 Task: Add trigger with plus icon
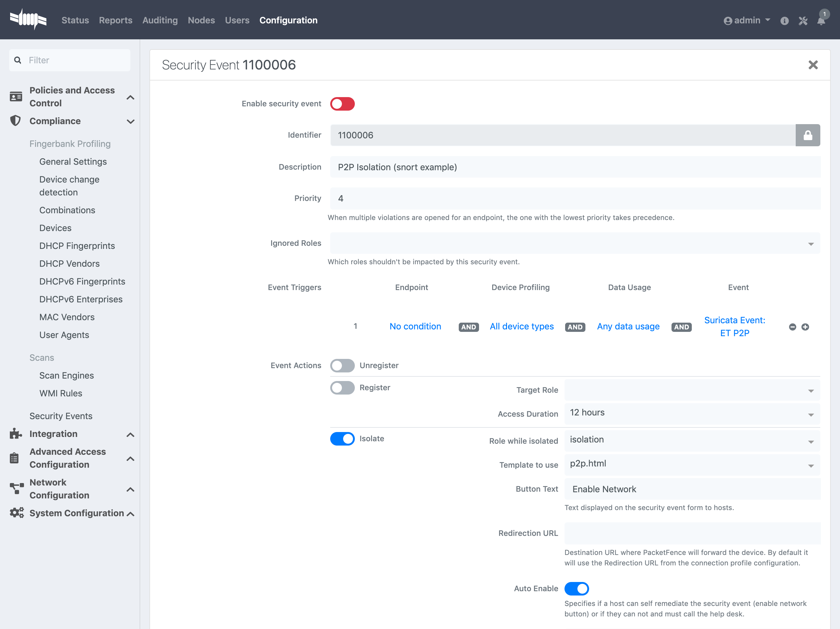(805, 327)
